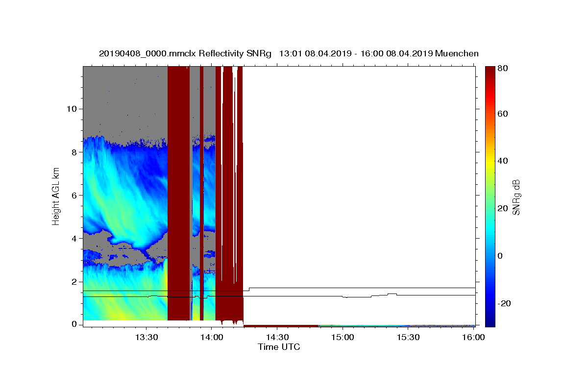Click the 13:30 time tick label

(146, 337)
